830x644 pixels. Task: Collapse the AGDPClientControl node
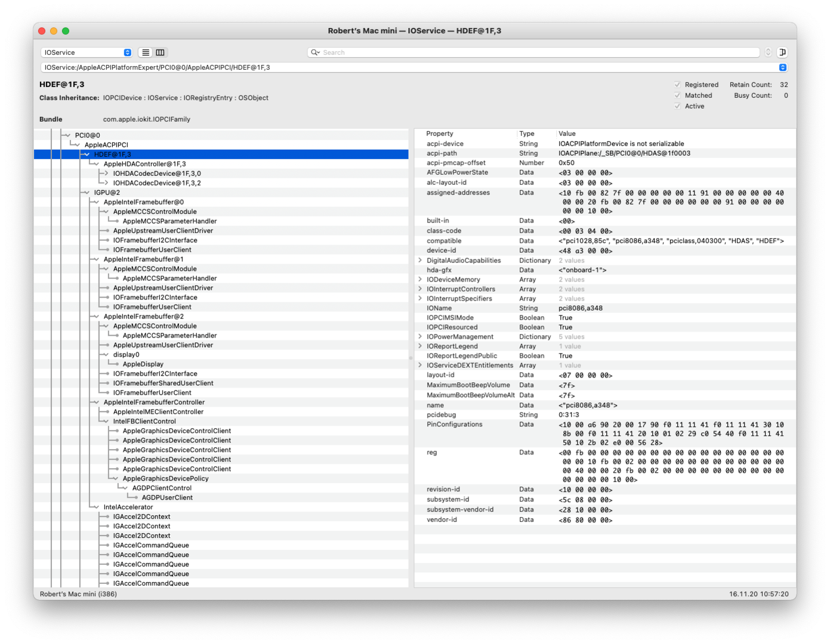[125, 488]
